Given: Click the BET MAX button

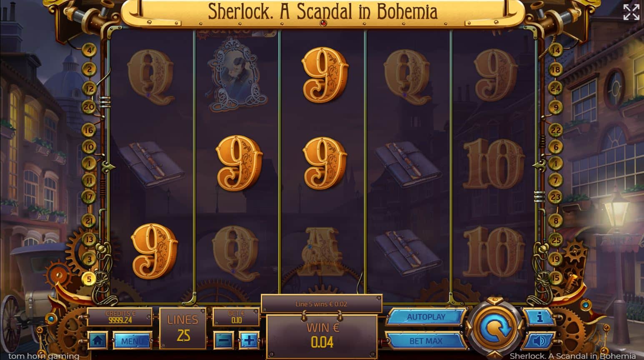Looking at the screenshot, I should point(426,341).
